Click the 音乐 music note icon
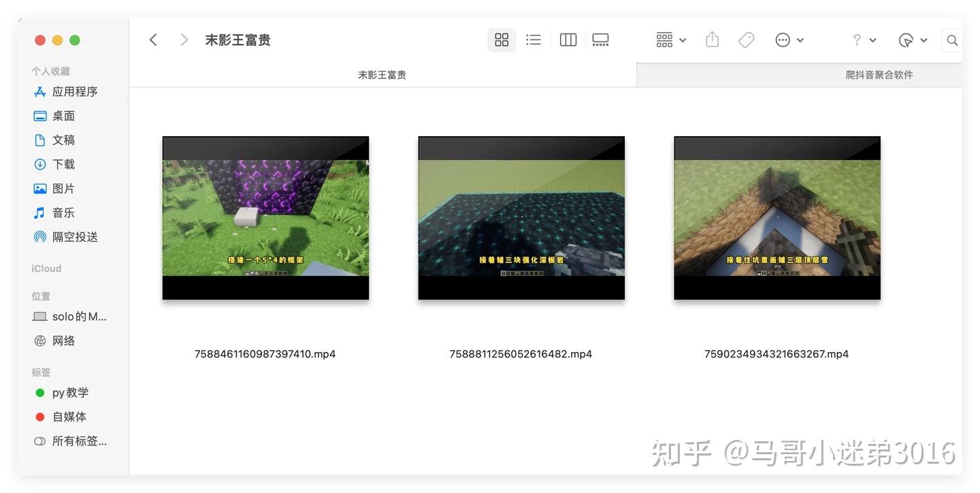Image resolution: width=980 pixels, height=493 pixels. (x=40, y=212)
